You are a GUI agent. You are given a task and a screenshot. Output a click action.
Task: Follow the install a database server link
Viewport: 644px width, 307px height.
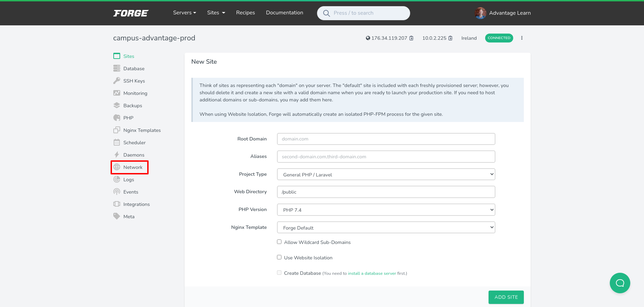coord(372,273)
